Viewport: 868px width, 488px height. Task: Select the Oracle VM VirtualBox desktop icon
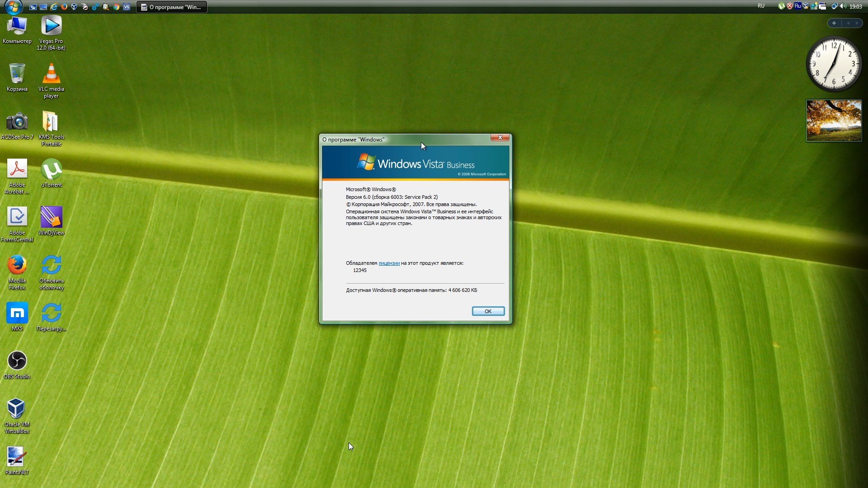[x=17, y=416]
